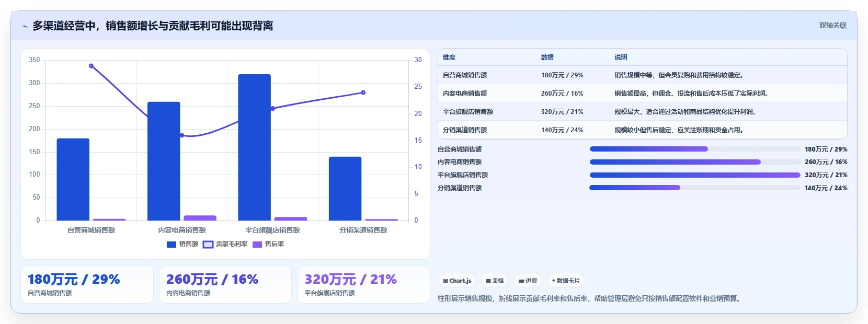The height and width of the screenshot is (324, 868).
Task: Select the blue 销售额 bar for 分销渠道销售额
Action: tap(345, 189)
